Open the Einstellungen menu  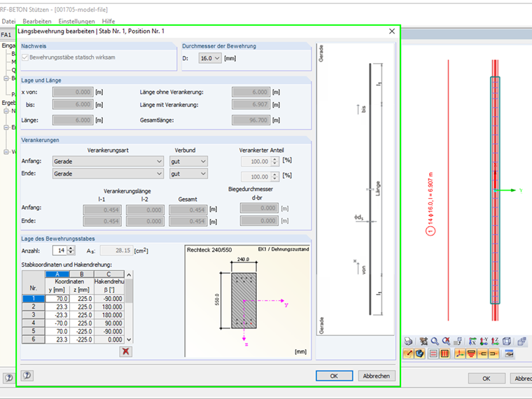[x=76, y=21]
